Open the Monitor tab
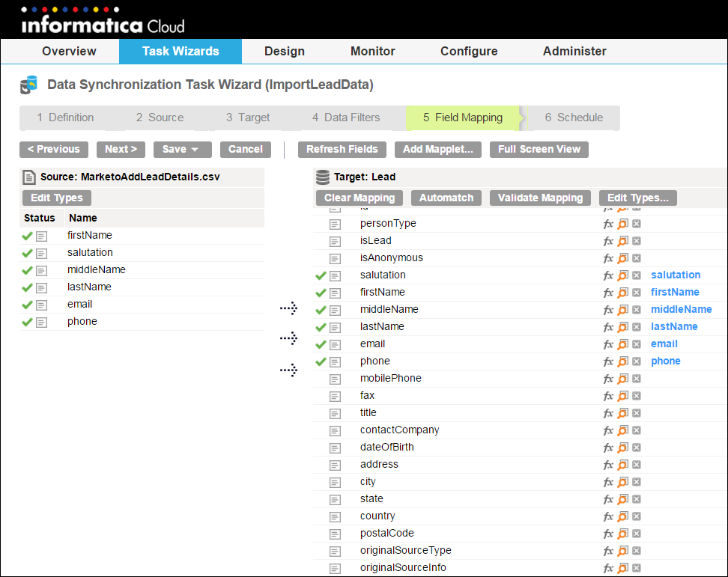 click(x=373, y=51)
